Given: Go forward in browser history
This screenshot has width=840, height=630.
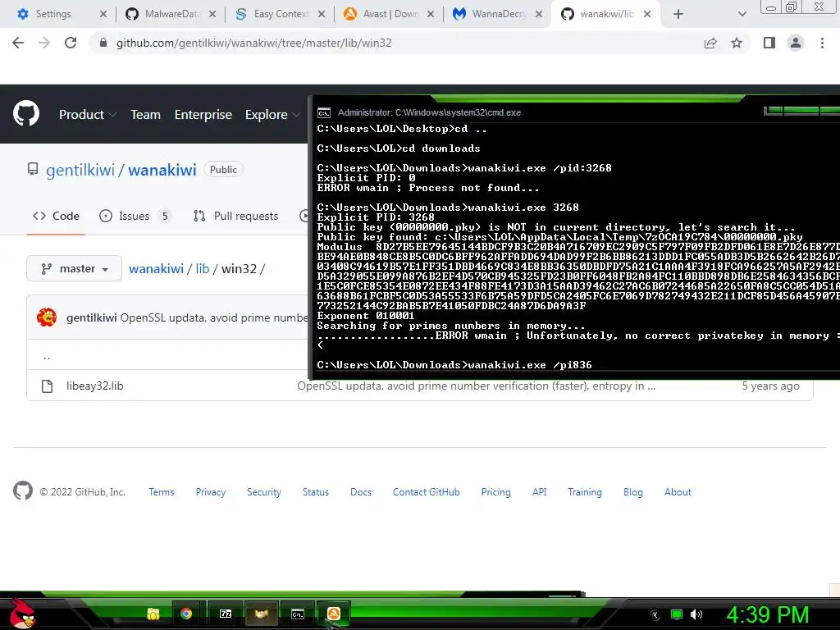Looking at the screenshot, I should (x=44, y=43).
